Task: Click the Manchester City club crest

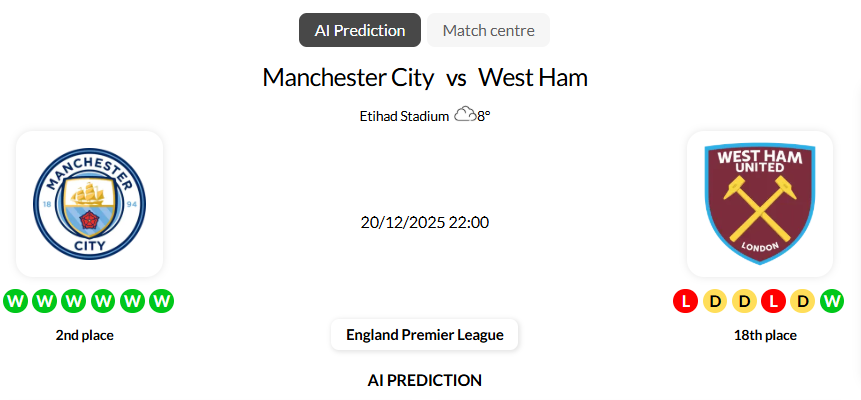Action: coord(89,204)
